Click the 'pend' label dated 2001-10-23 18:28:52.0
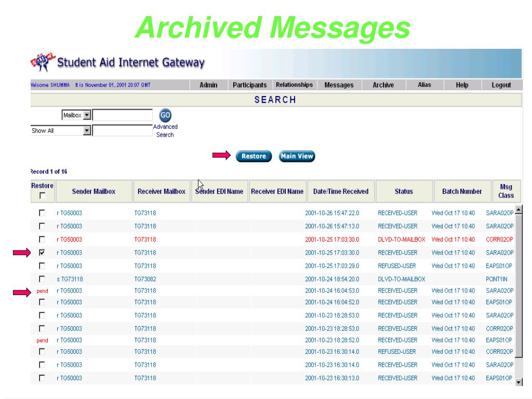 click(x=42, y=341)
